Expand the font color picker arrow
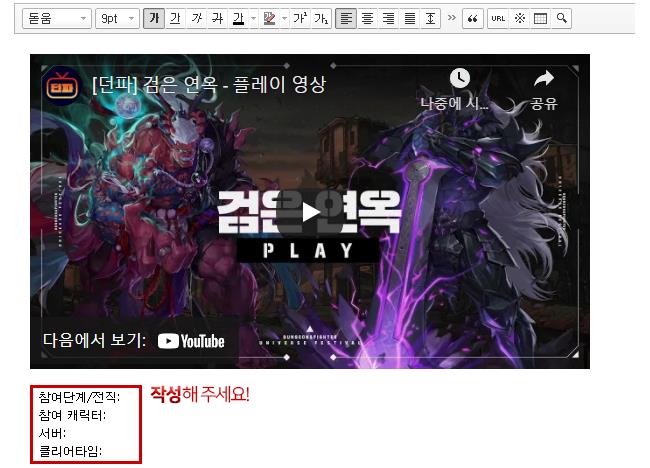 [x=254, y=19]
